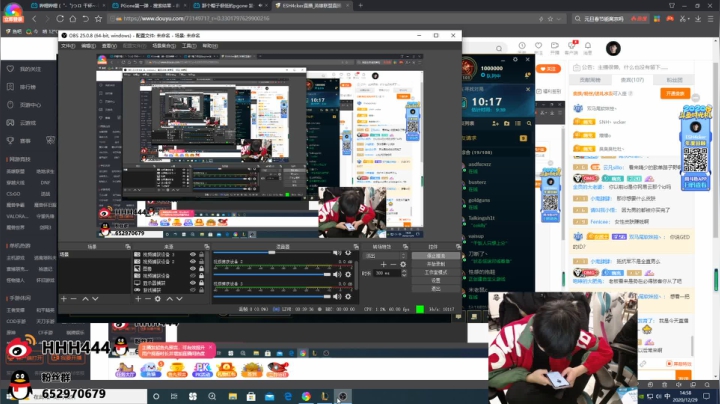Pop out the Controls dock panel
Viewport: 720px width, 404px height.
point(457,247)
